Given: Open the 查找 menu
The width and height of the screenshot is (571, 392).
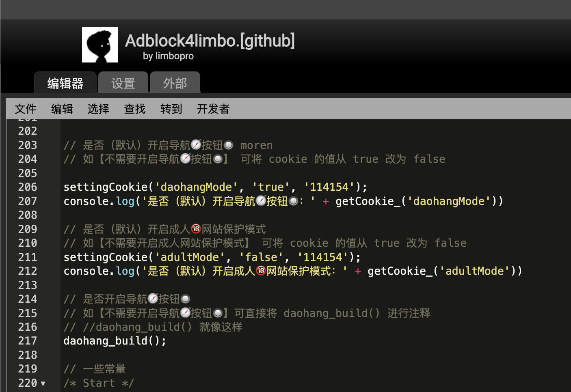Looking at the screenshot, I should pos(135,109).
